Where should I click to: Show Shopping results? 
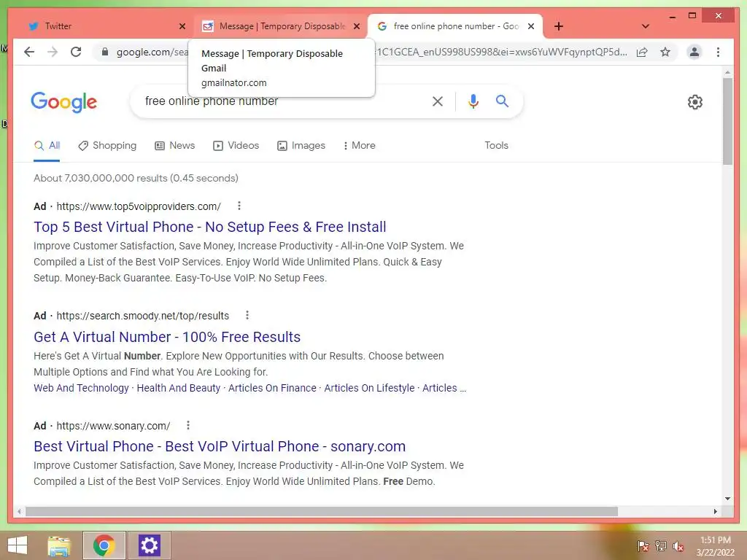point(108,145)
